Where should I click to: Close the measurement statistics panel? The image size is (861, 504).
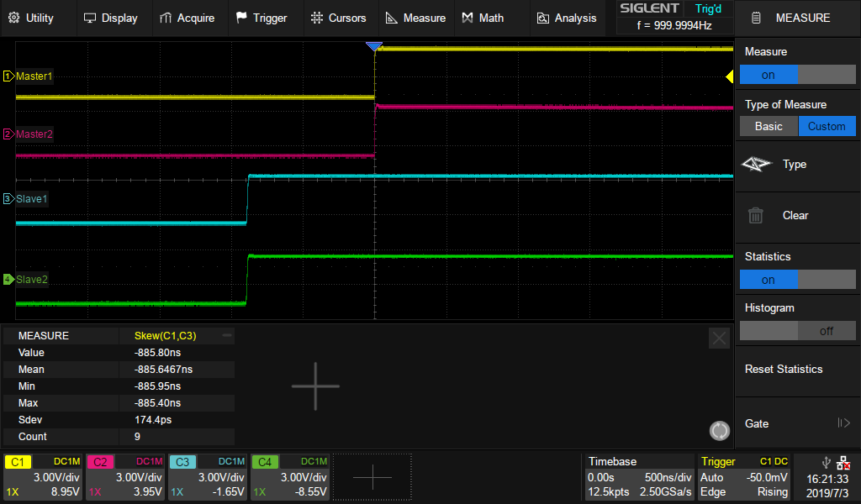719,338
